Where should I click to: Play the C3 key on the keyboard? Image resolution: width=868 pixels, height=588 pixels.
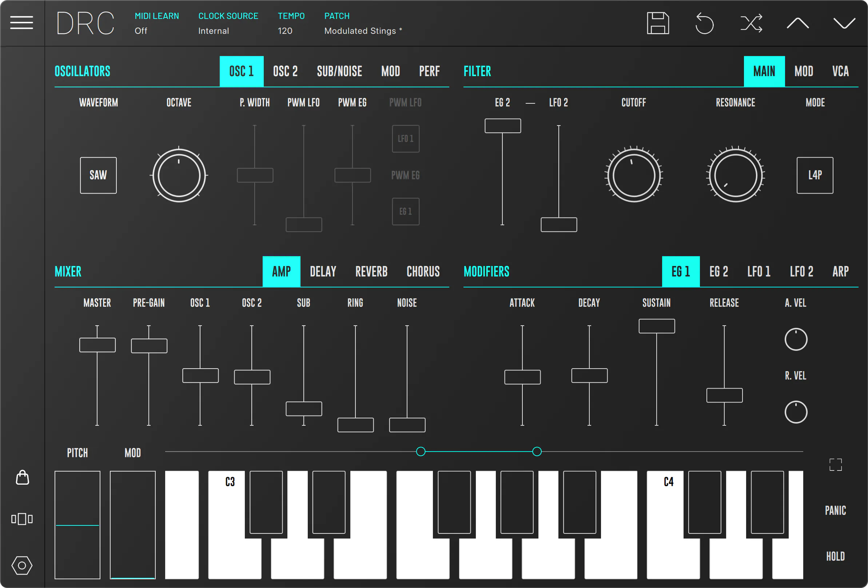click(230, 524)
